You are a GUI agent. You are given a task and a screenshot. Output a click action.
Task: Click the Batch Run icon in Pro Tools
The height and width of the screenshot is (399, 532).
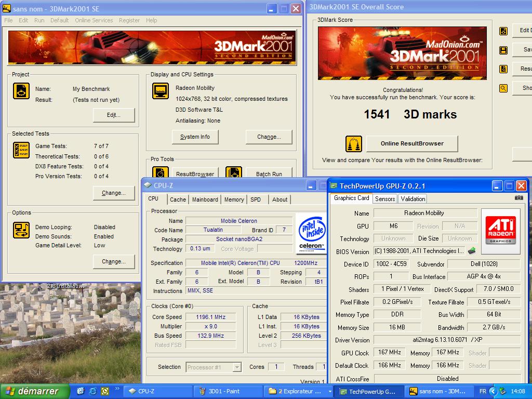click(234, 172)
